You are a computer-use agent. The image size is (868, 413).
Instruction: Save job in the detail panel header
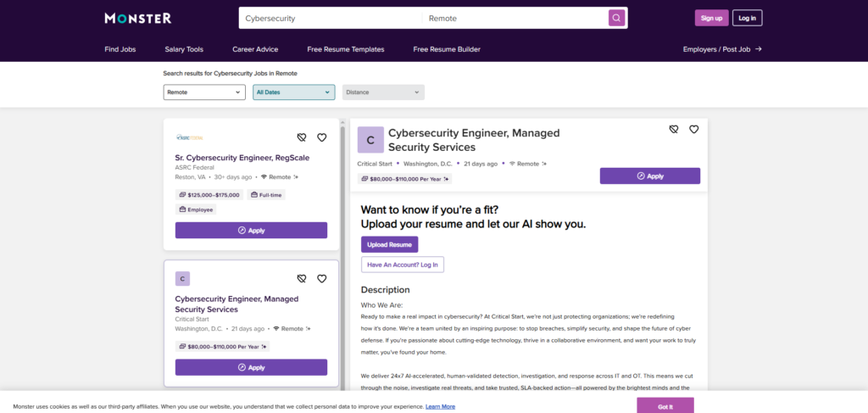click(x=693, y=130)
